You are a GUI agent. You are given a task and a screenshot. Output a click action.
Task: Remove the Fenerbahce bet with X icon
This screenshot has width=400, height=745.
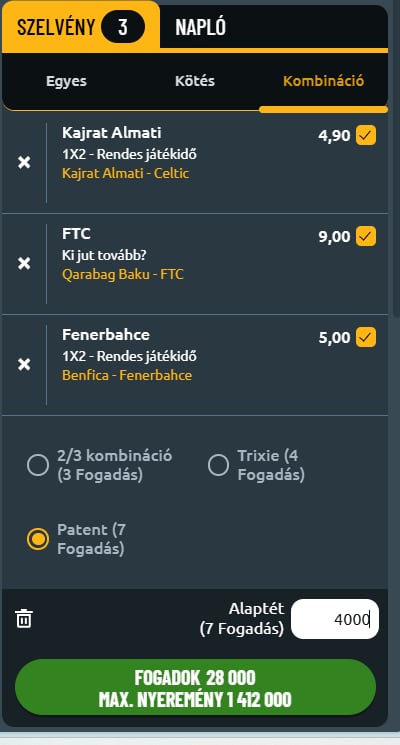click(x=24, y=365)
